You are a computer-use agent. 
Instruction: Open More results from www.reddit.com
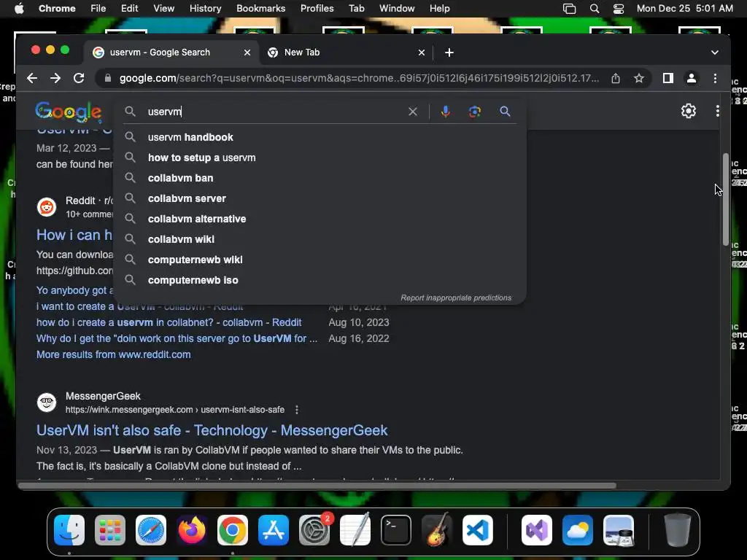click(x=113, y=354)
